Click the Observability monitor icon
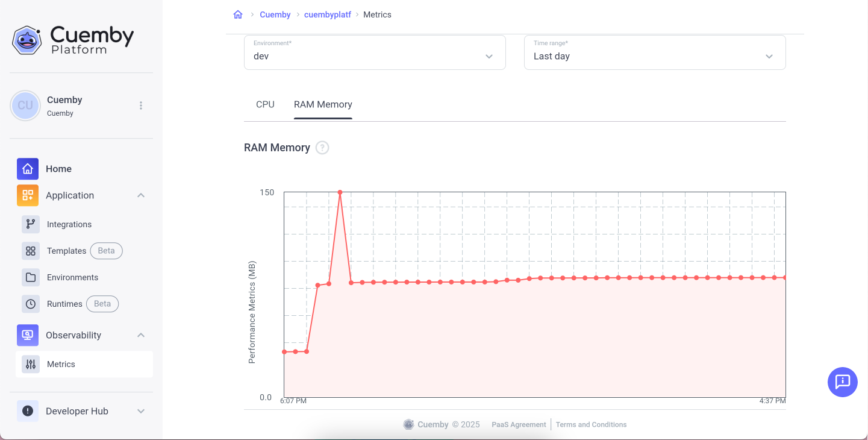Viewport: 868px width, 440px height. click(x=27, y=335)
